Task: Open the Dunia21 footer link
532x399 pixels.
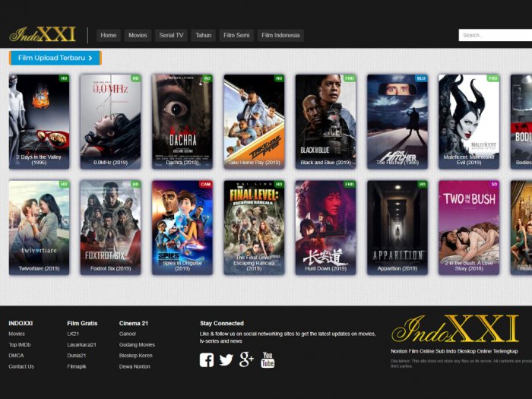Action: [x=77, y=356]
